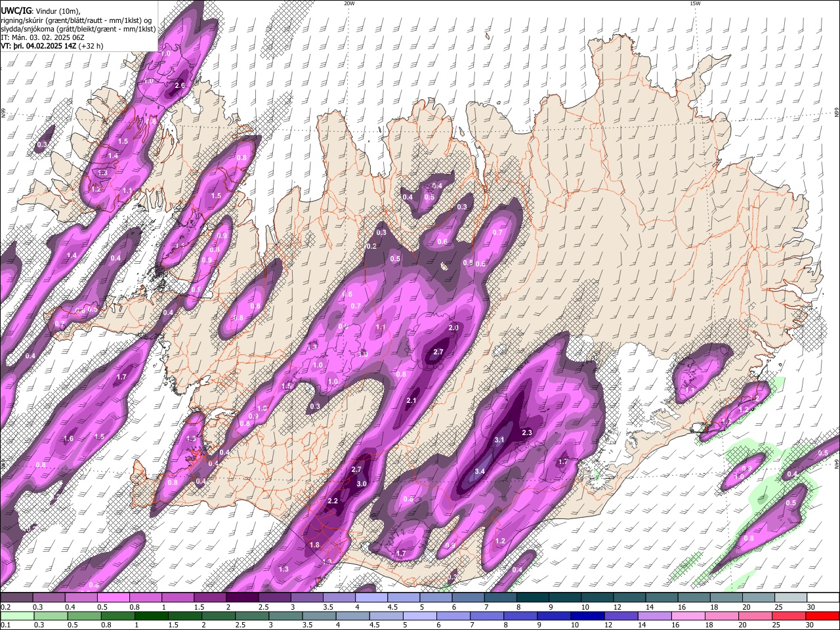Image resolution: width=840 pixels, height=630 pixels.
Task: Click the 3.1 precipitation value on map
Action: [499, 440]
